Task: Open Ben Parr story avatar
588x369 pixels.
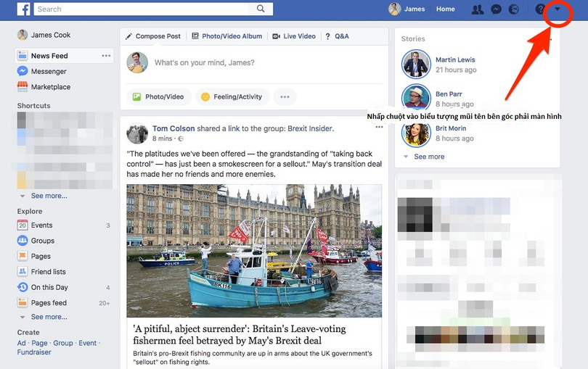Action: [416, 96]
